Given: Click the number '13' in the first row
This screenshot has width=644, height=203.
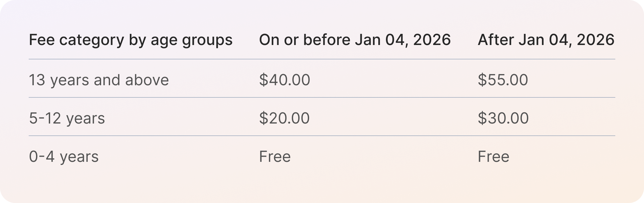Looking at the screenshot, I should (37, 80).
